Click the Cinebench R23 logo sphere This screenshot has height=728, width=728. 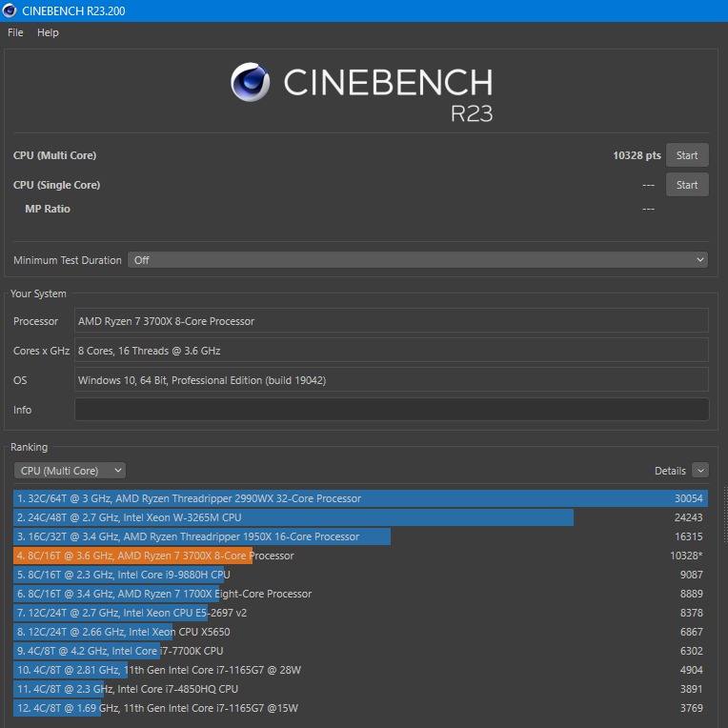[251, 82]
